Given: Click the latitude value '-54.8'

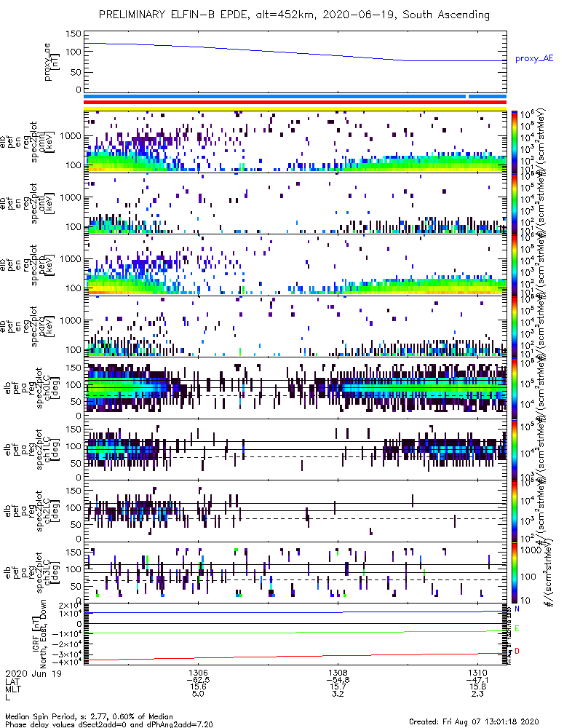Looking at the screenshot, I should [338, 680].
